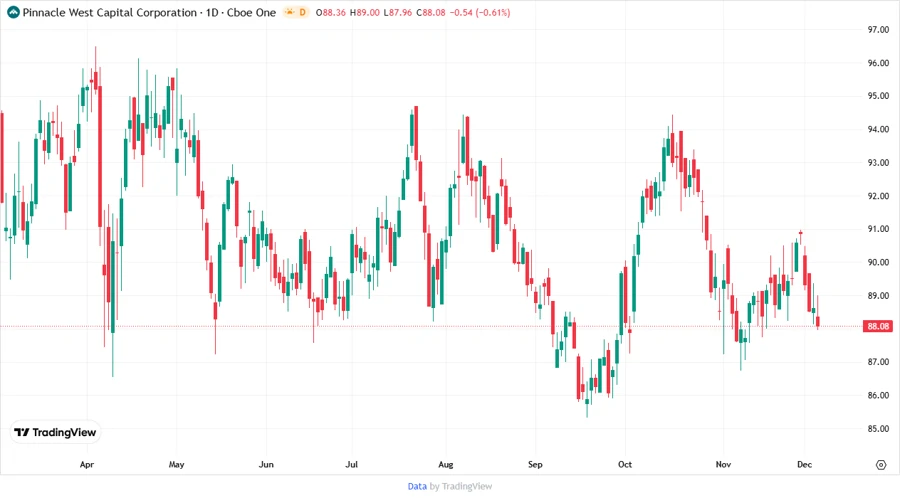Click the 95.00 price axis label
This screenshot has width=900, height=498.
coord(878,96)
